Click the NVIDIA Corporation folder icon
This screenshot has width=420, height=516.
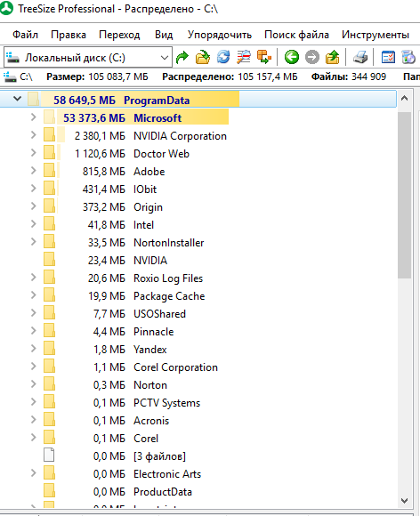pos(49,135)
